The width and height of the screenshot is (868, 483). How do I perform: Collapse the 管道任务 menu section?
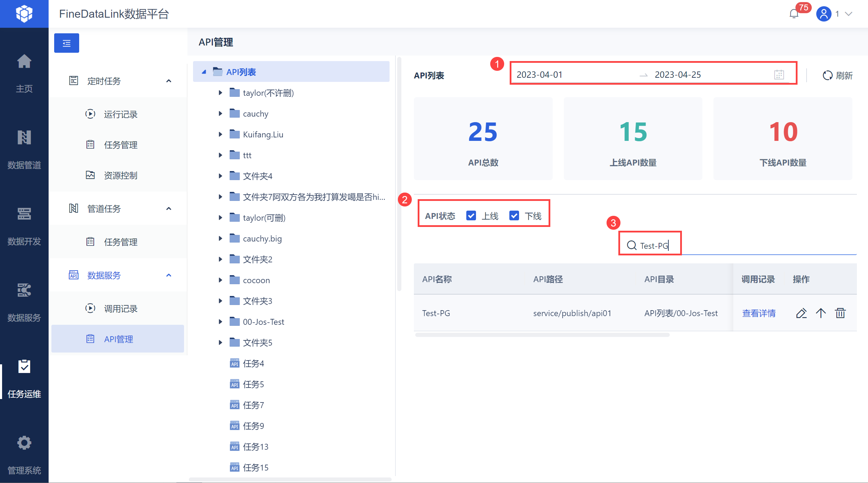169,209
